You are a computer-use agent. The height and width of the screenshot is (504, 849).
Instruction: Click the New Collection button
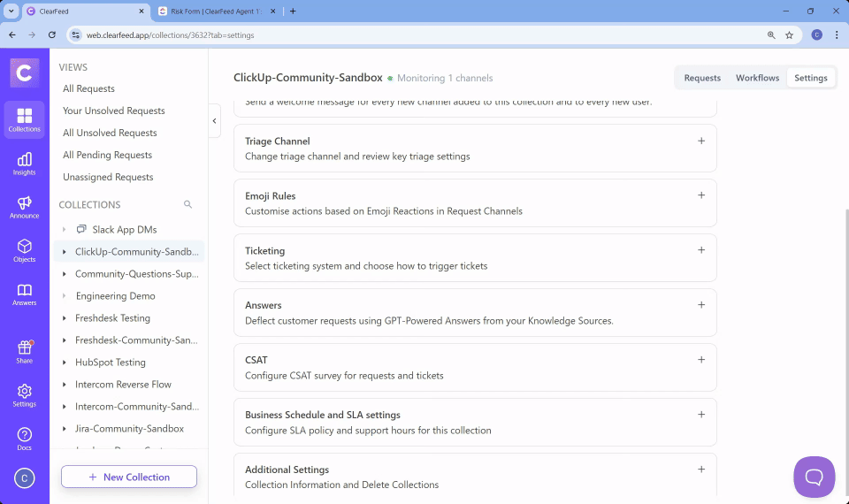[x=129, y=477]
